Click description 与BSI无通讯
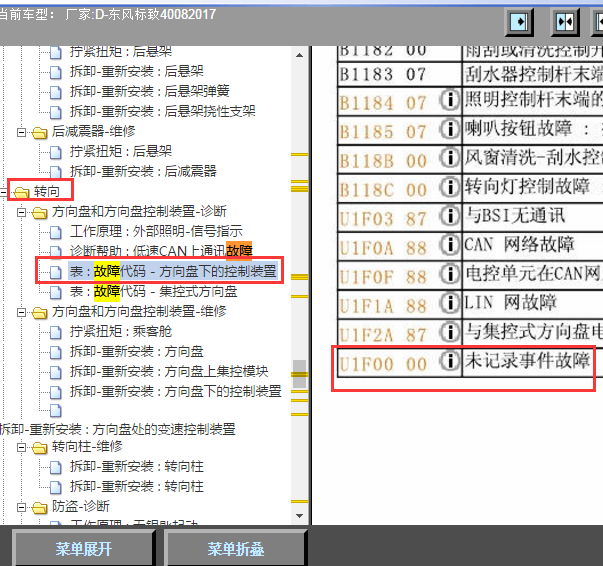The image size is (603, 566). 515,216
